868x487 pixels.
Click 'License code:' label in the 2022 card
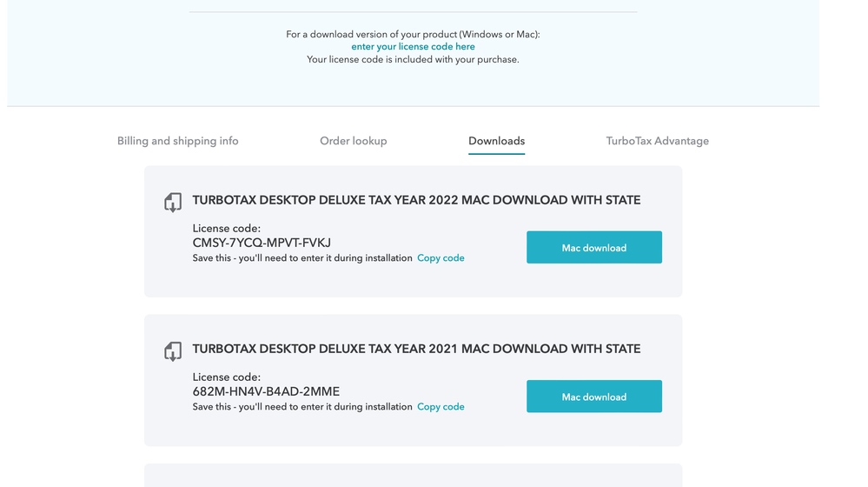tap(227, 228)
